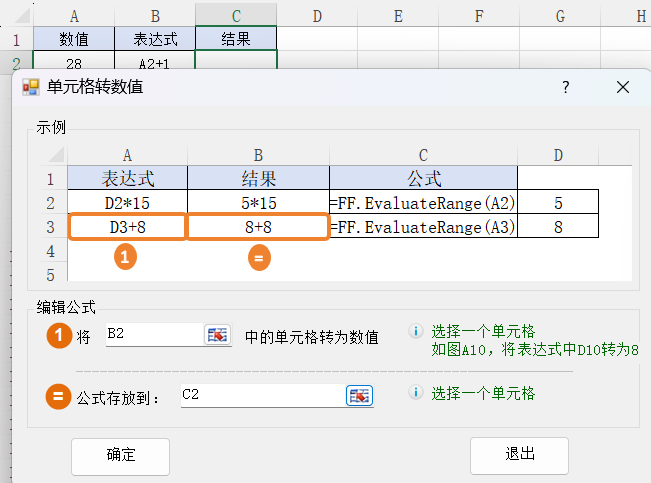651x483 pixels.
Task: Click info icon in the 公式存放到 row
Action: click(x=416, y=393)
